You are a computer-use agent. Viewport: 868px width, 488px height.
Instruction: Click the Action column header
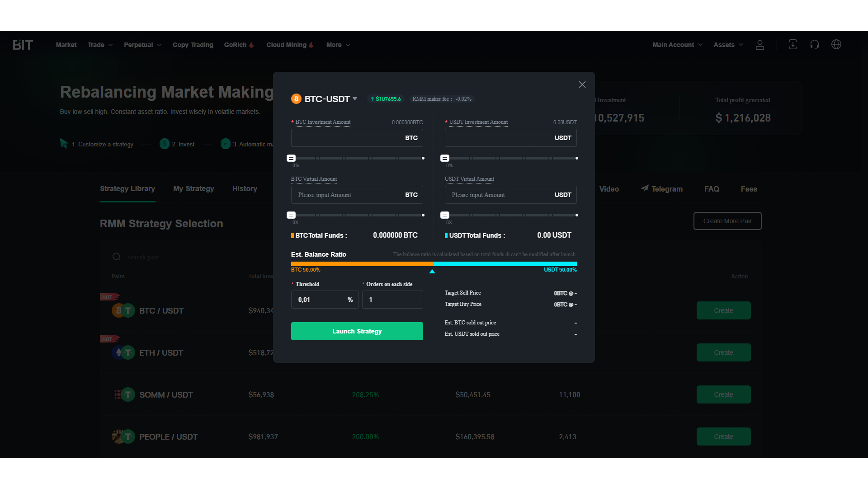tap(740, 276)
